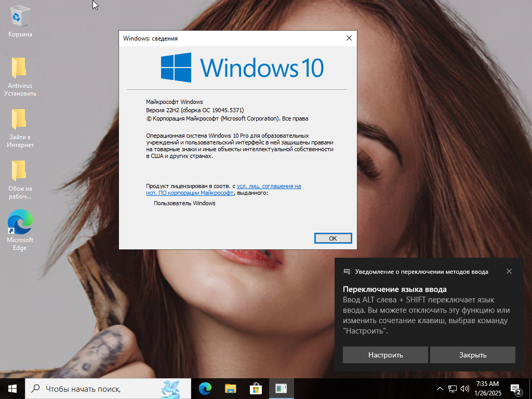Click the Переключение языка ввода notification title

(395, 289)
